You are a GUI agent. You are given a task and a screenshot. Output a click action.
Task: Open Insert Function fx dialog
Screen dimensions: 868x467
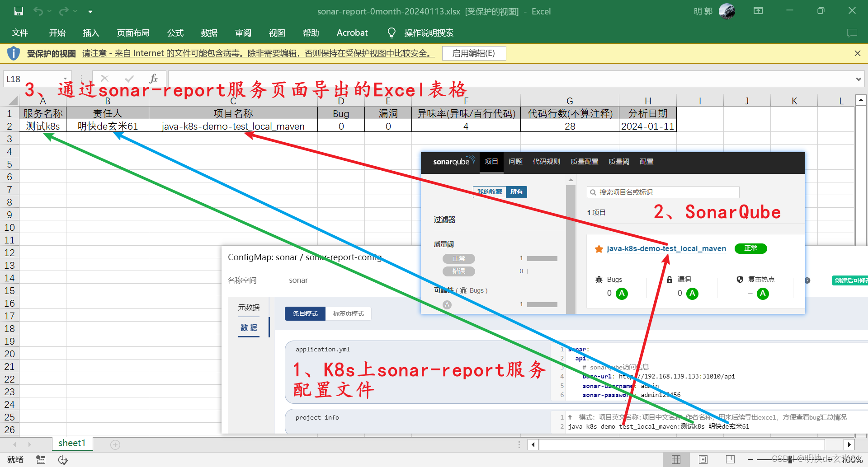tap(154, 79)
